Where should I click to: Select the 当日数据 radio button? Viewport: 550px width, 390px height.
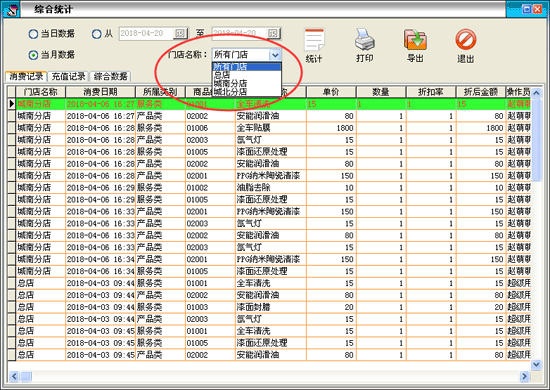[33, 34]
